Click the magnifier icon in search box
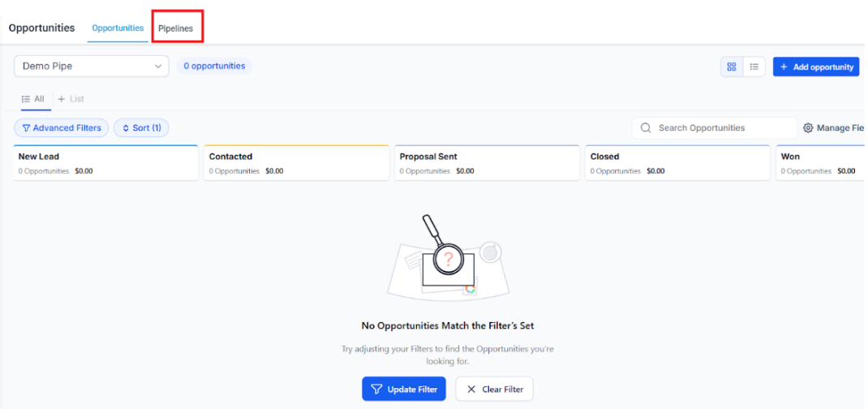Viewport: 868px width, 409px height. [646, 128]
